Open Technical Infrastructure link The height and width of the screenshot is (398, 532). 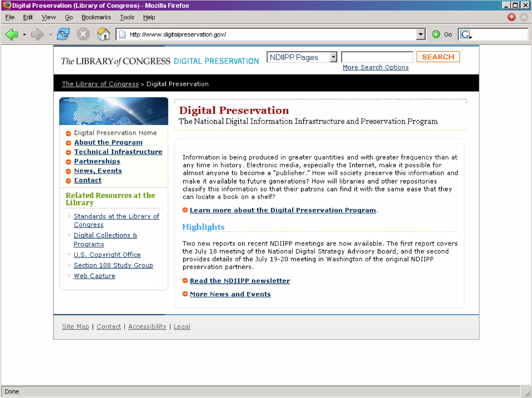tap(118, 152)
